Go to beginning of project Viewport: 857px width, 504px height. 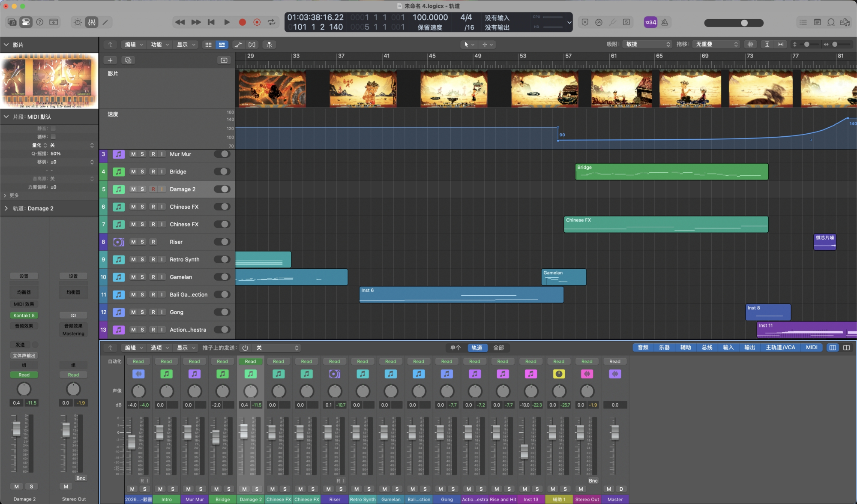211,22
